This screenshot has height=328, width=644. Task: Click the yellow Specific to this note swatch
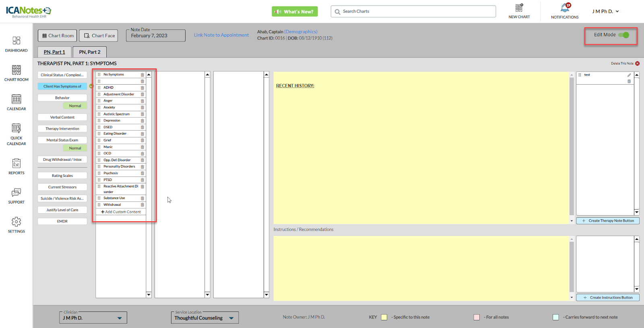tap(384, 318)
